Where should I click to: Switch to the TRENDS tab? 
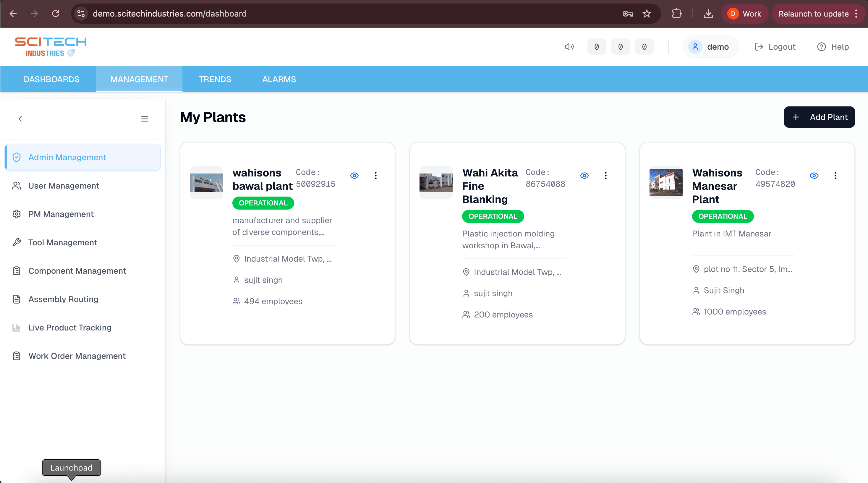(215, 79)
